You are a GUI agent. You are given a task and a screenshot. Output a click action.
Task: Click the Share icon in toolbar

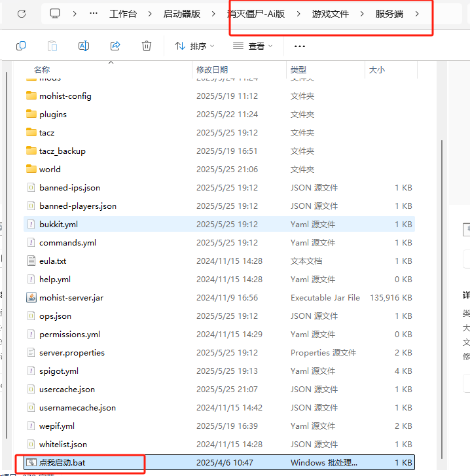click(x=115, y=46)
